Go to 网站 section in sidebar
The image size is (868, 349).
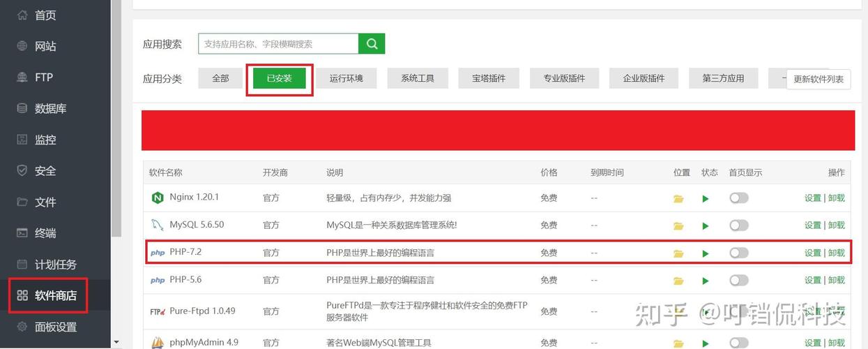coord(45,46)
